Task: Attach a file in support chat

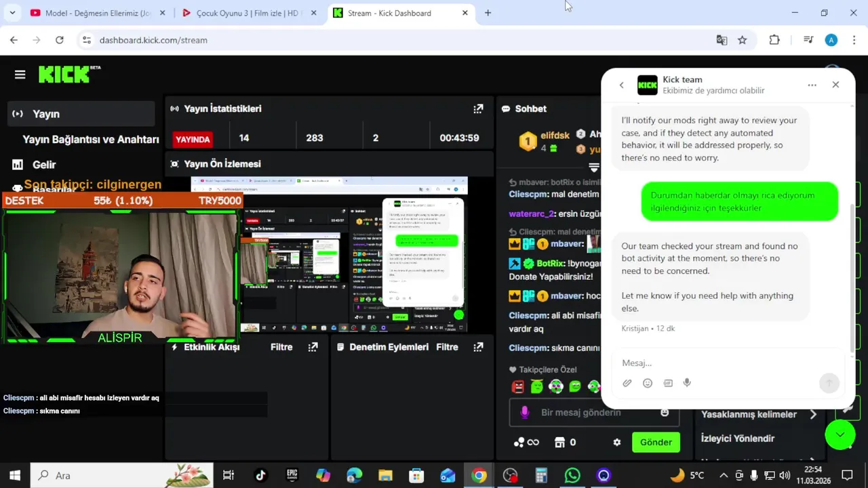Action: [x=627, y=383]
